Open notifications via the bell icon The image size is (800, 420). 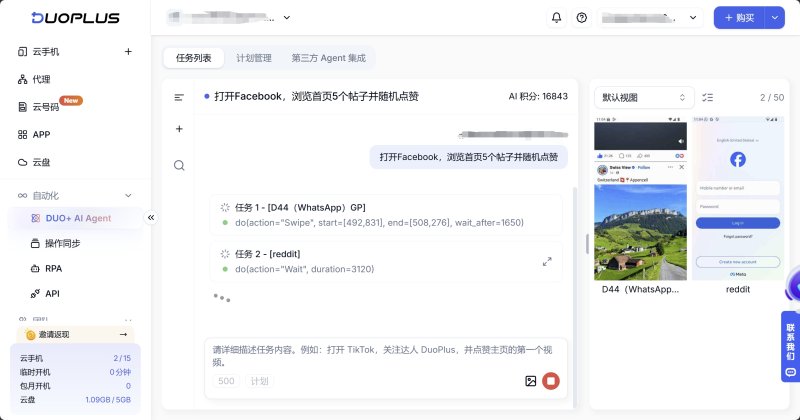tap(557, 18)
